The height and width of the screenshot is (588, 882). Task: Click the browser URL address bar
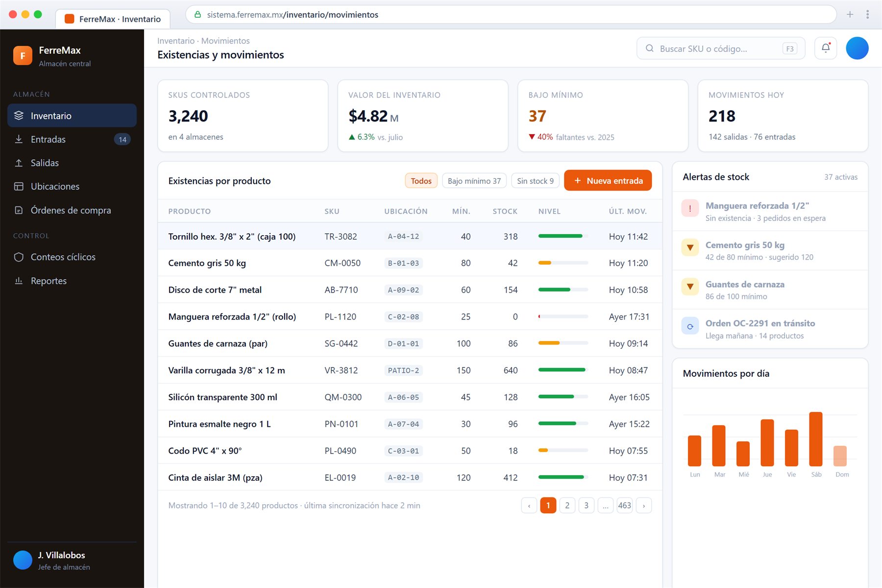tap(511, 14)
